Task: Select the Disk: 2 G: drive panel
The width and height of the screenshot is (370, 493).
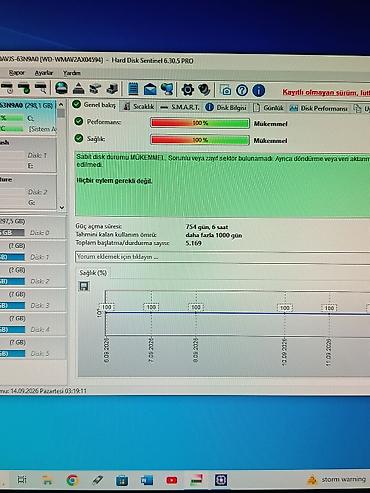Action: point(28,192)
